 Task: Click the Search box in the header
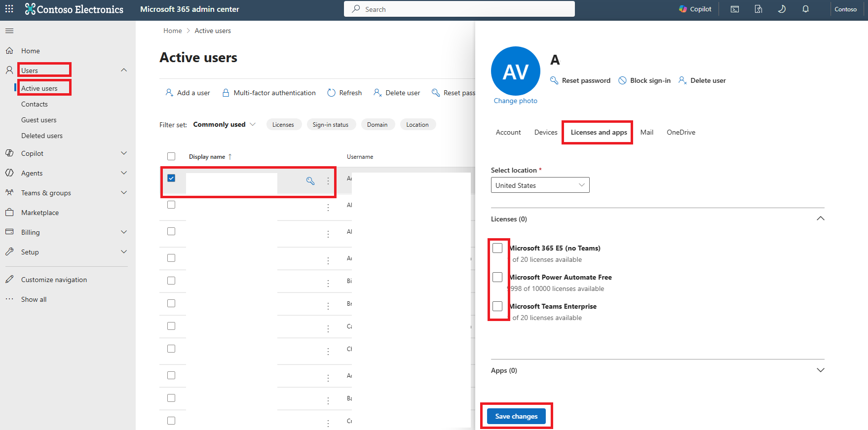(x=459, y=9)
